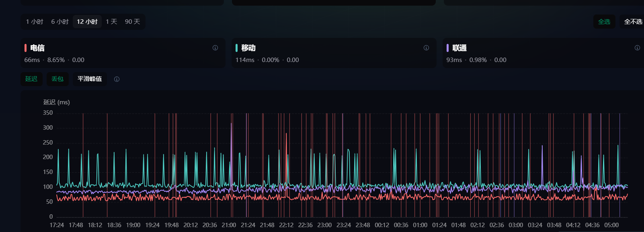Screen dimensions: 644x232
Task: Click the 全选 button
Action: click(604, 22)
